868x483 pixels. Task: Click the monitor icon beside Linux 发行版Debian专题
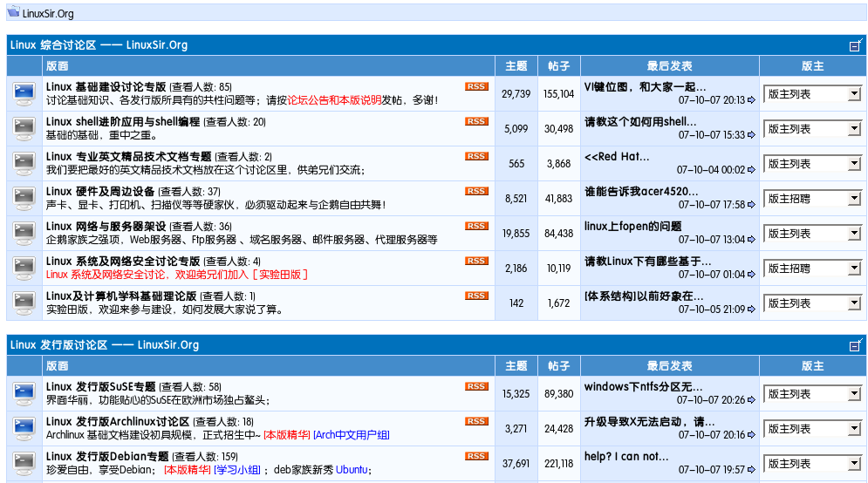pos(24,464)
